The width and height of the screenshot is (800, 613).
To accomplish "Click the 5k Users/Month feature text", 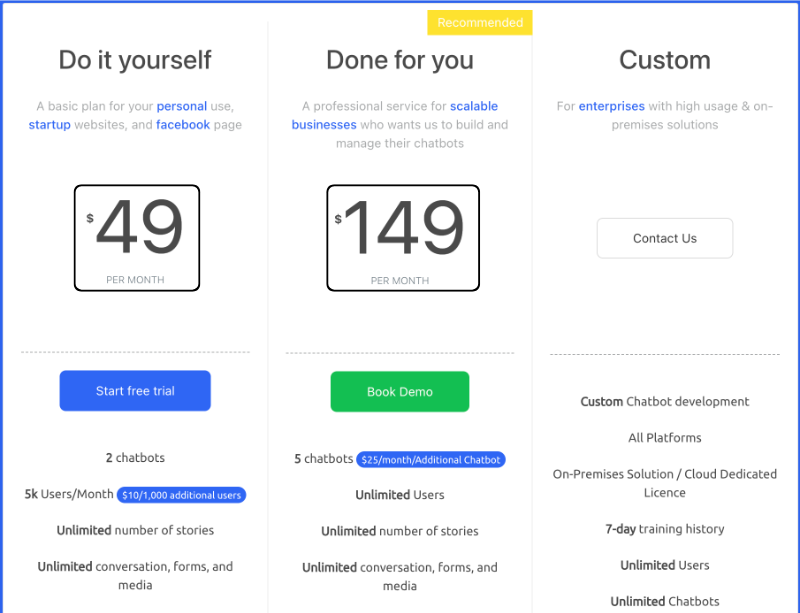I will click(x=69, y=494).
